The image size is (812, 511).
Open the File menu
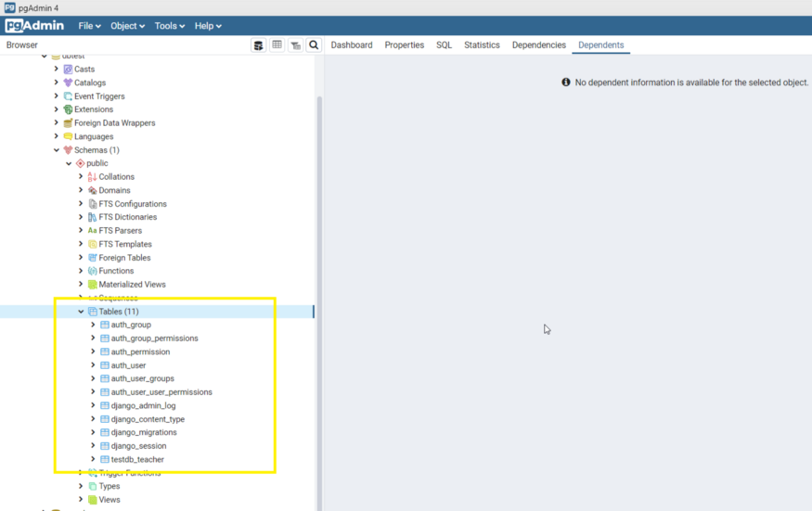[89, 26]
